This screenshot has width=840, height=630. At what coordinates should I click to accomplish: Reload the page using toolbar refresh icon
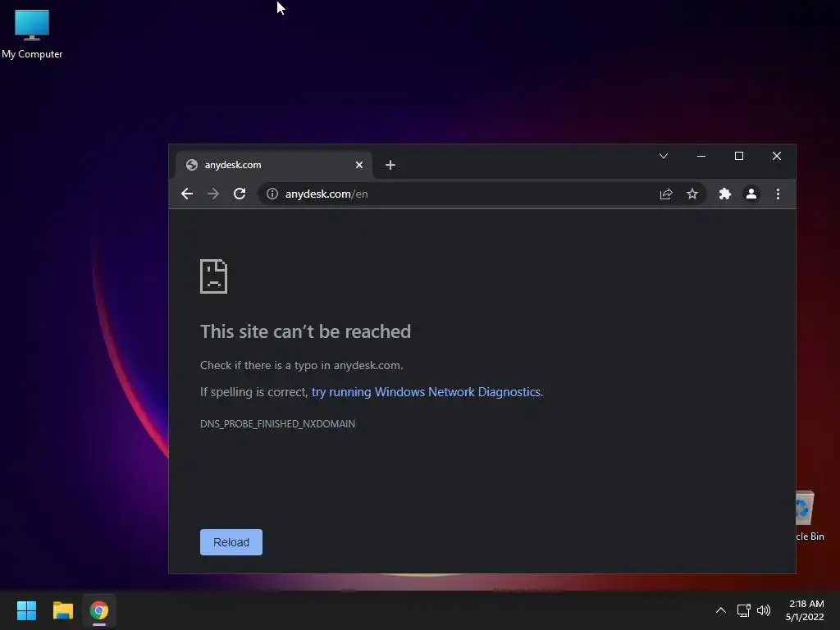pyautogui.click(x=240, y=194)
